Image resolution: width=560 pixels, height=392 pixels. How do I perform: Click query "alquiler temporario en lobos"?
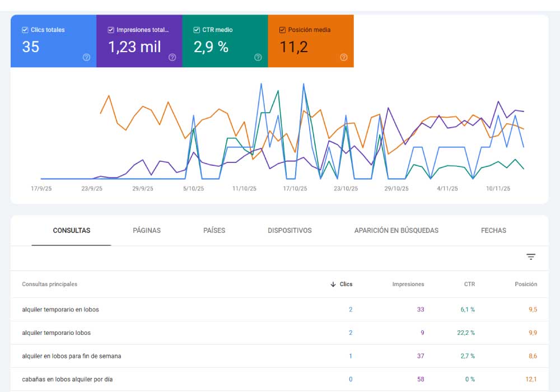(x=60, y=310)
